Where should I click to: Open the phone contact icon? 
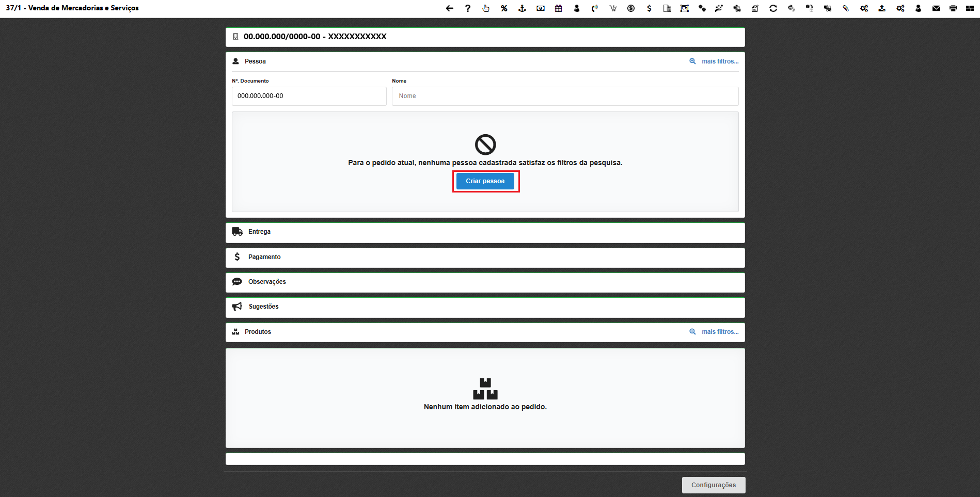point(594,8)
